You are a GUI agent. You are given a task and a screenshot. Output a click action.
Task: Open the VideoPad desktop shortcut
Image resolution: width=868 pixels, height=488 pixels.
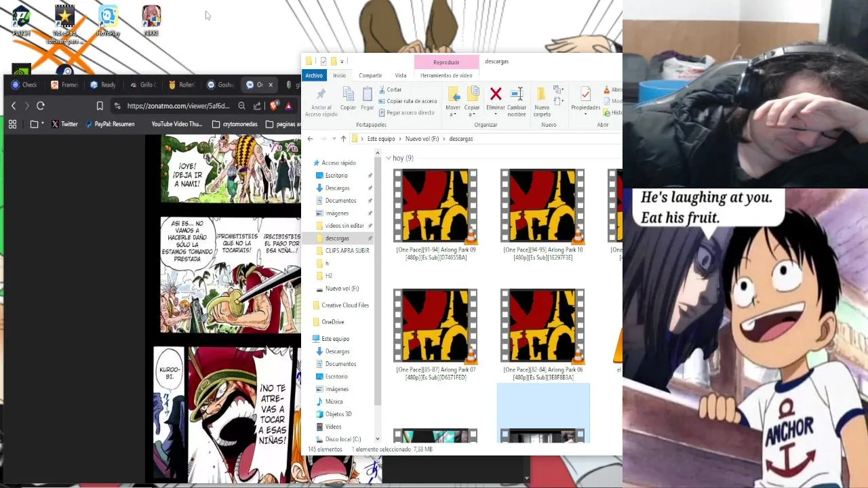pos(64,24)
